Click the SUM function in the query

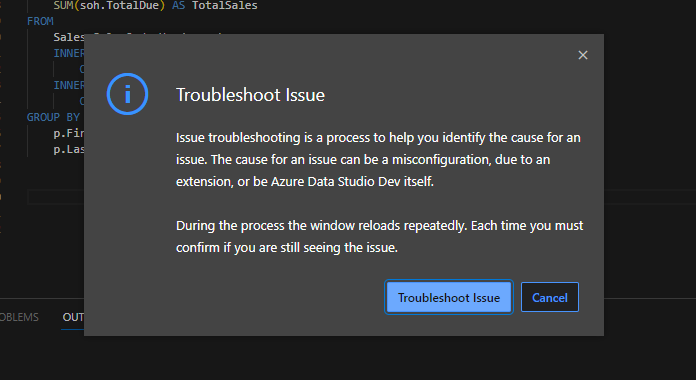pos(63,5)
